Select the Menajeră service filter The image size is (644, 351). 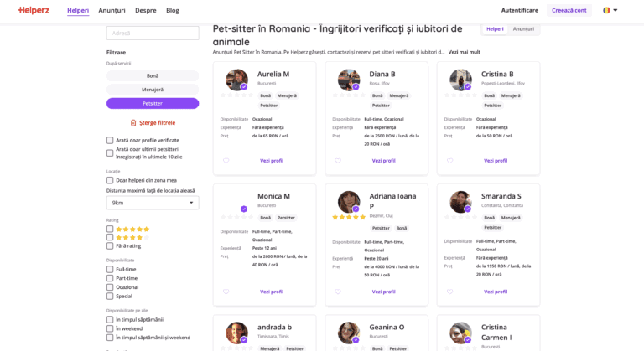[153, 90]
